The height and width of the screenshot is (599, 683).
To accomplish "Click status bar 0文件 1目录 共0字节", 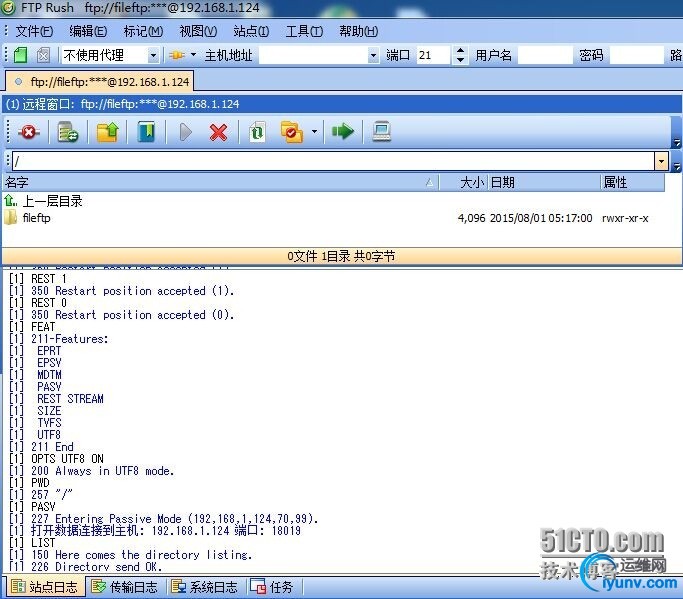I will 341,256.
